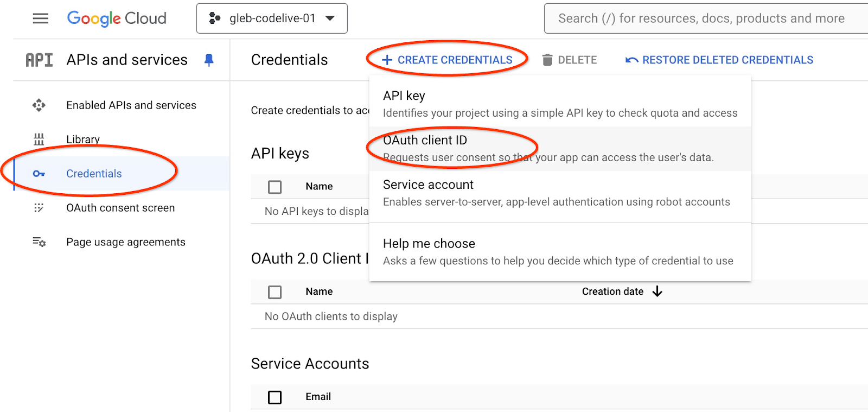
Task: Unpin APIs and services with the pin icon
Action: pos(209,60)
